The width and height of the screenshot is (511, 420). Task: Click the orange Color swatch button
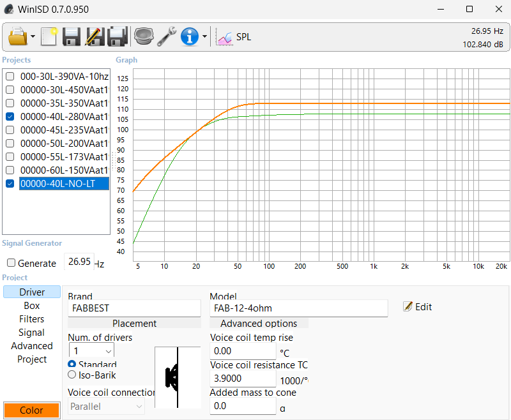(x=31, y=410)
